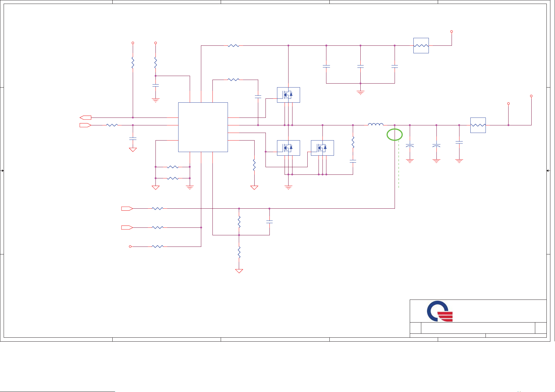Click ground symbol beneath the top capacitor bank

point(360,92)
